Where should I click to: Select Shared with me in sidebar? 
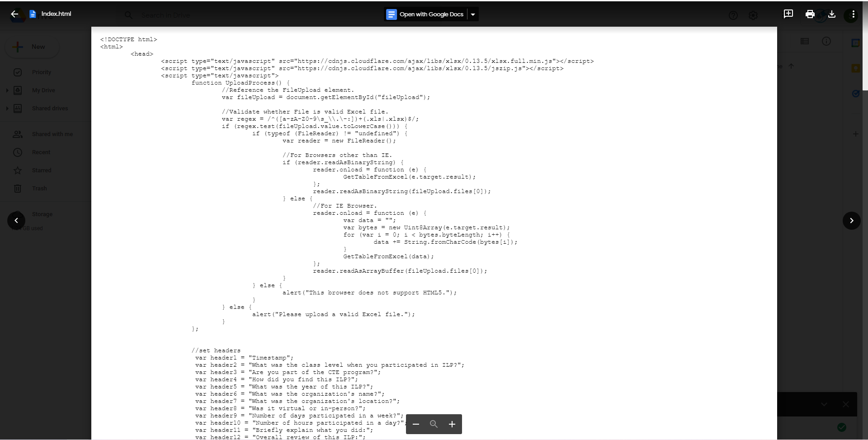pyautogui.click(x=52, y=134)
